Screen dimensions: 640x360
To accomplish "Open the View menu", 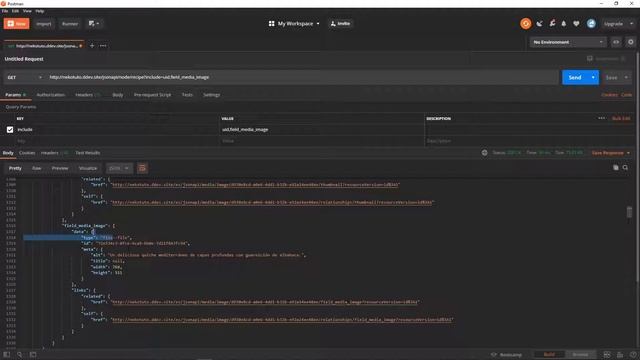I will pos(27,11).
